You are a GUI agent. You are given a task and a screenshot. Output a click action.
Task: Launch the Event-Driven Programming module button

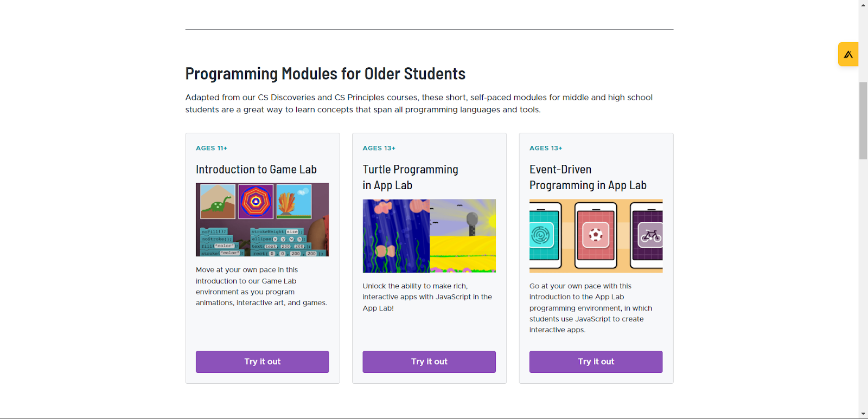point(596,362)
